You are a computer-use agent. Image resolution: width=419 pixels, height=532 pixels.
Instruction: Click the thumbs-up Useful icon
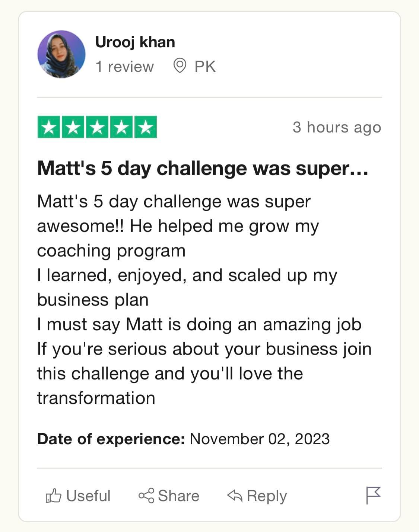[x=53, y=496]
